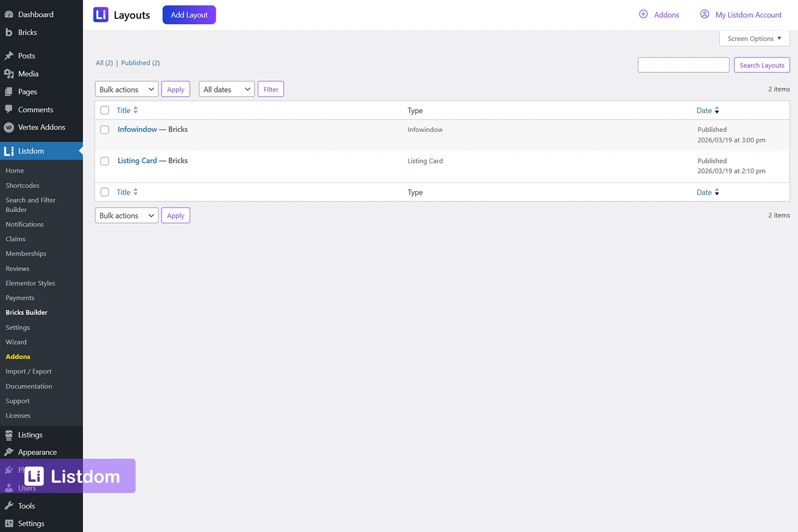Click the Addons plus-circle icon in header
This screenshot has height=532, width=798.
coord(643,15)
